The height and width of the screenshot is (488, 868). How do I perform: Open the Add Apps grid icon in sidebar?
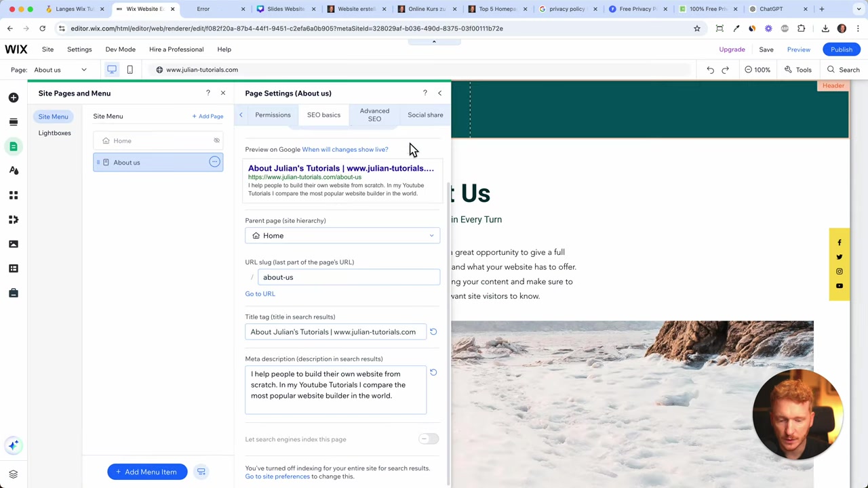click(14, 195)
